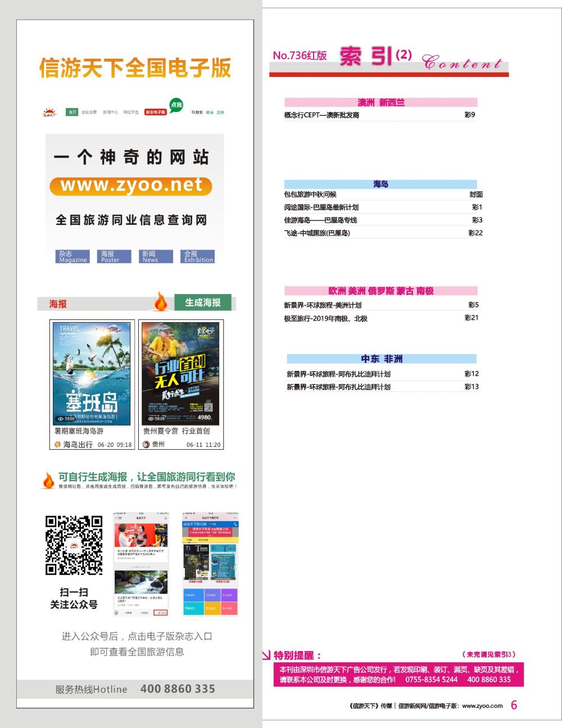Click the red 杂志电子版 nav button
The image size is (562, 728).
156,112
